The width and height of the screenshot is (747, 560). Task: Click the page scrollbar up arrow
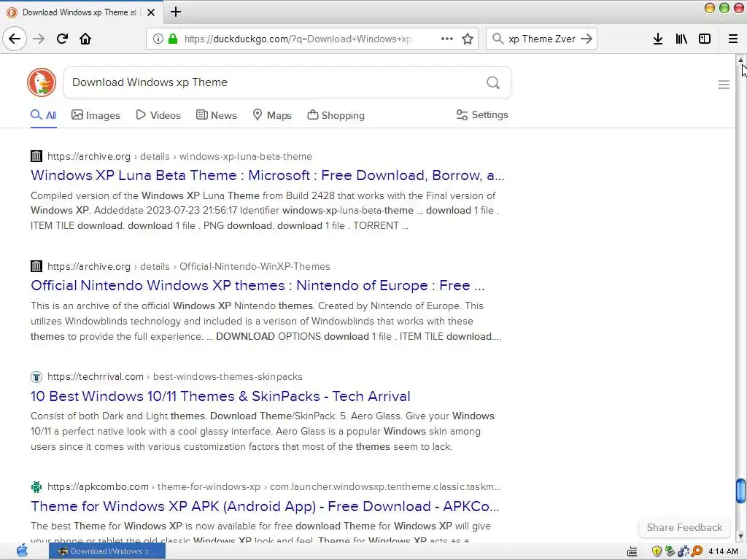coord(741,60)
